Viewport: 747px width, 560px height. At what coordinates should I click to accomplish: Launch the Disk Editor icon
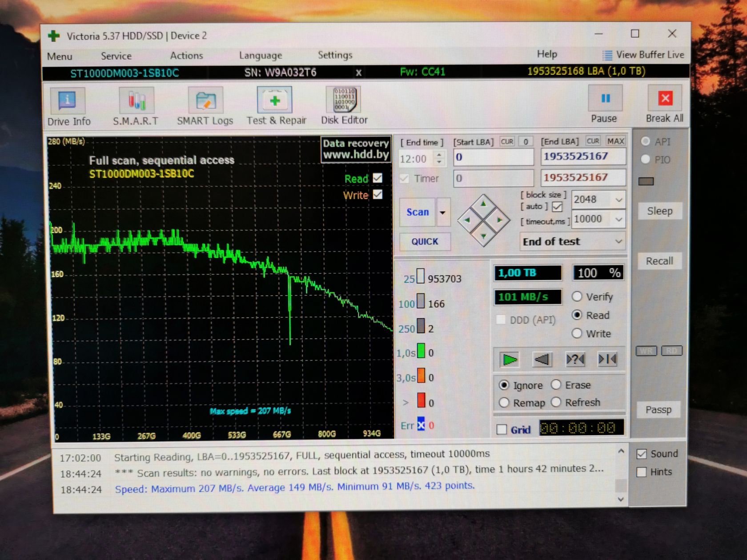[344, 100]
